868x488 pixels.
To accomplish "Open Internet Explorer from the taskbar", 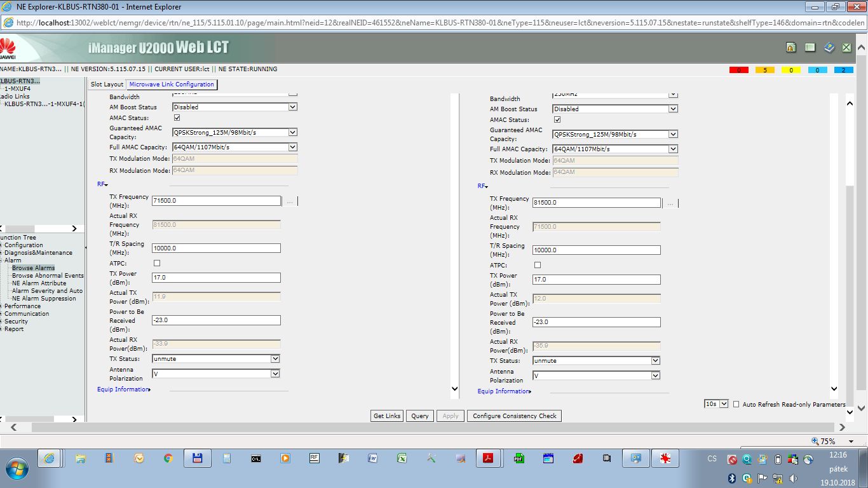I will point(49,458).
